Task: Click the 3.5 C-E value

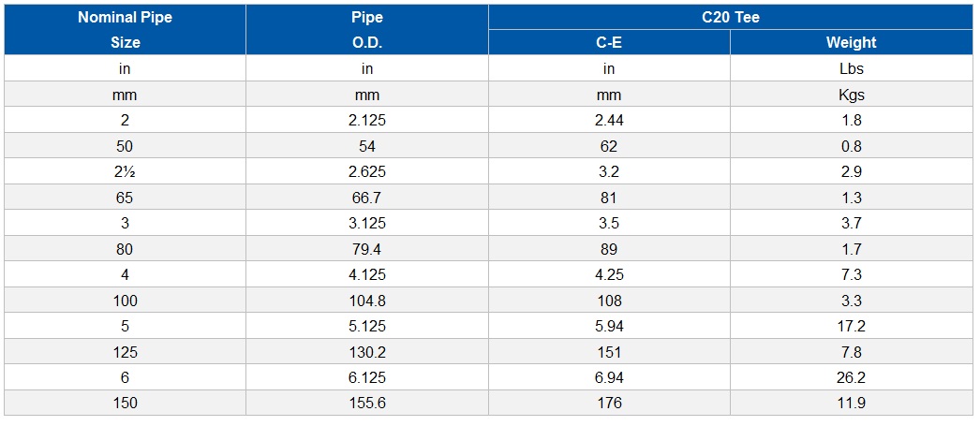Action: tap(609, 223)
